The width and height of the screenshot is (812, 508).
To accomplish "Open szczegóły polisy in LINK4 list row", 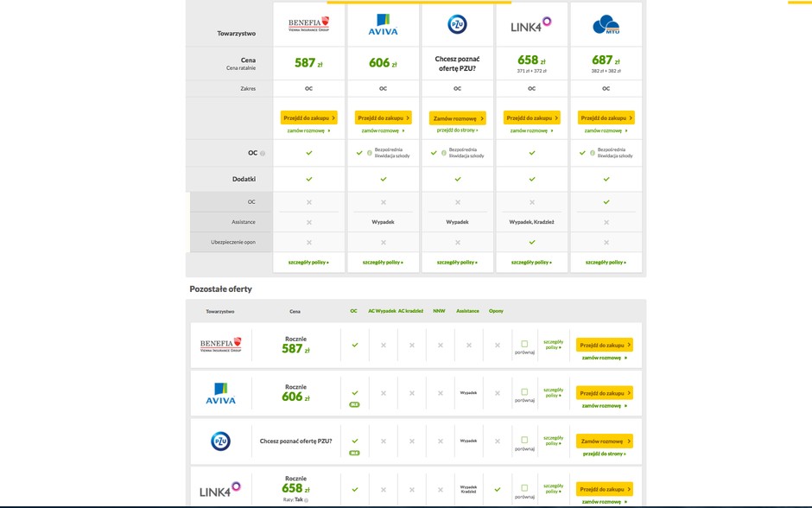I will (553, 489).
